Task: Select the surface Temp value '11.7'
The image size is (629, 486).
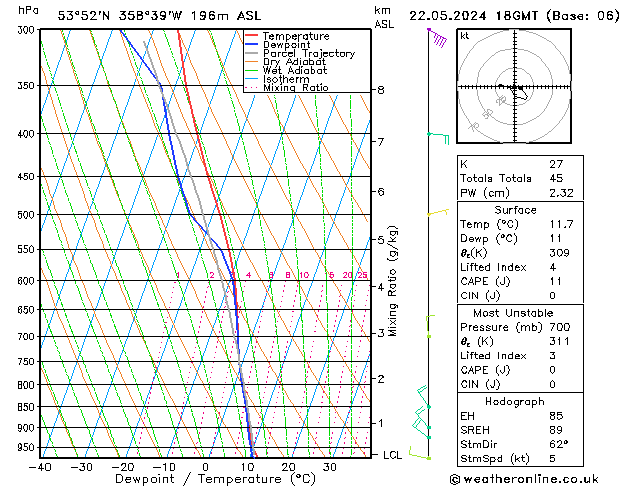Action: 561,224
